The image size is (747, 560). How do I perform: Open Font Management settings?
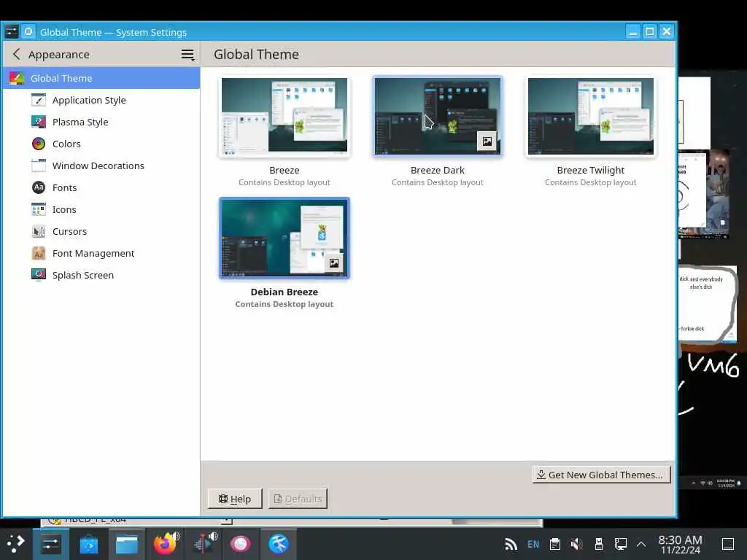click(x=101, y=253)
